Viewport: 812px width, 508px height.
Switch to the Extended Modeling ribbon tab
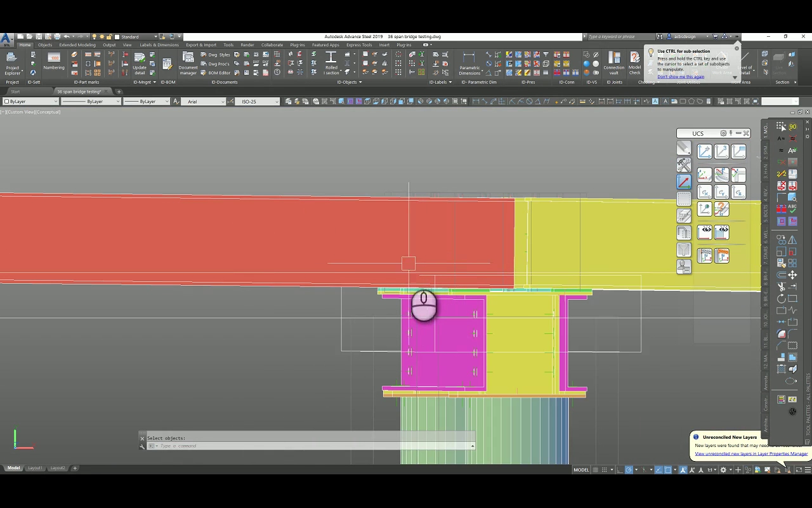(77, 45)
